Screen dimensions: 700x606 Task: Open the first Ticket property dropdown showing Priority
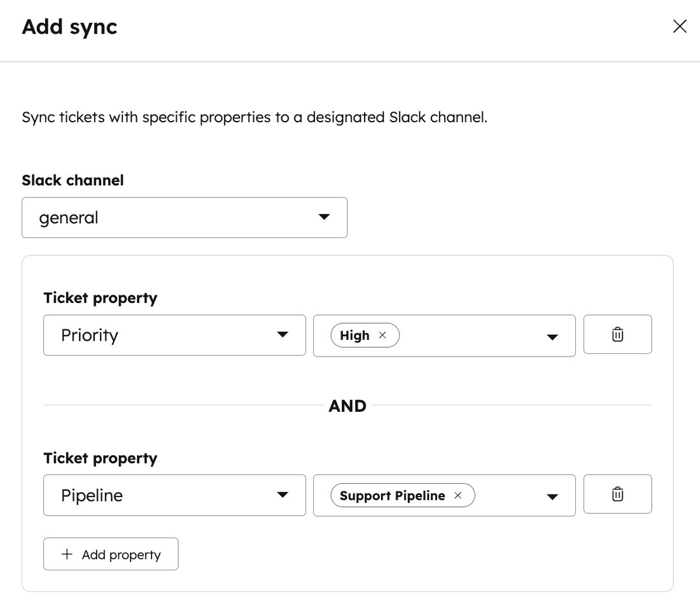coord(174,335)
